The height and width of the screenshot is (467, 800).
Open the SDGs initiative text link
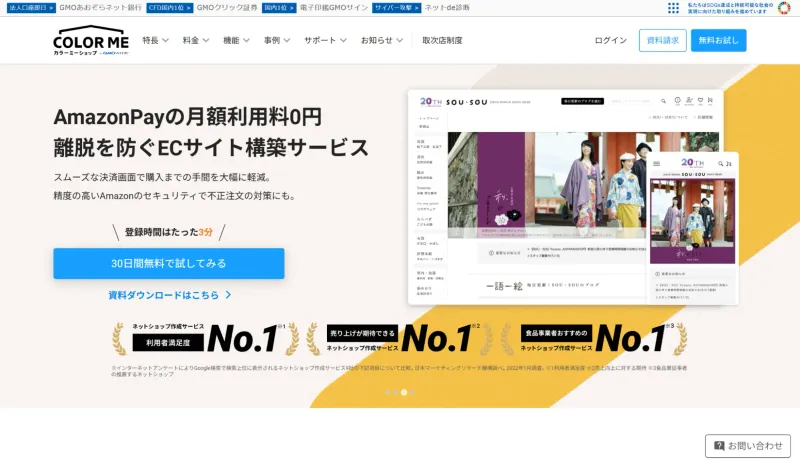pos(730,8)
